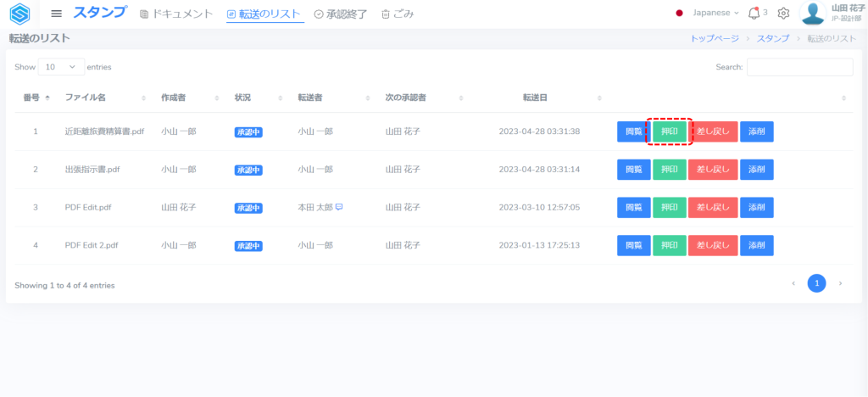This screenshot has width=868, height=397.
Task: Go to previous page arrow in pagination
Action: (793, 283)
